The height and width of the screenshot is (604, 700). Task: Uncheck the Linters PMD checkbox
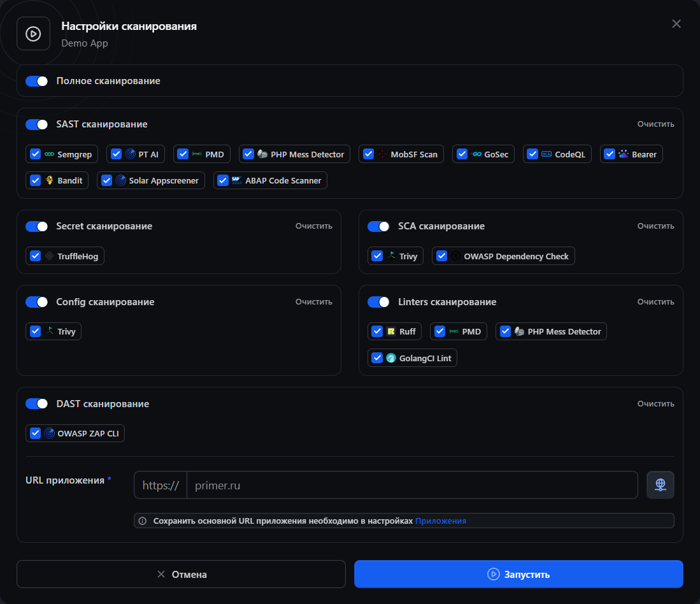pos(439,331)
